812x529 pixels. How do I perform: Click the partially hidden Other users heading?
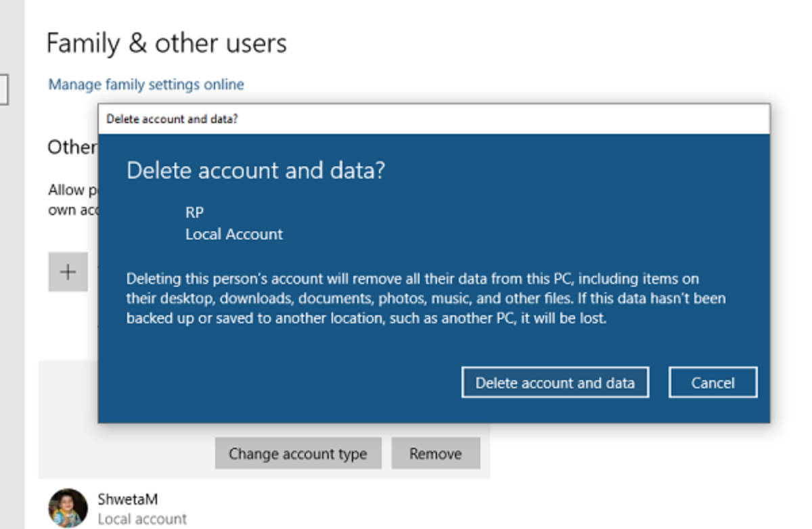tap(72, 147)
